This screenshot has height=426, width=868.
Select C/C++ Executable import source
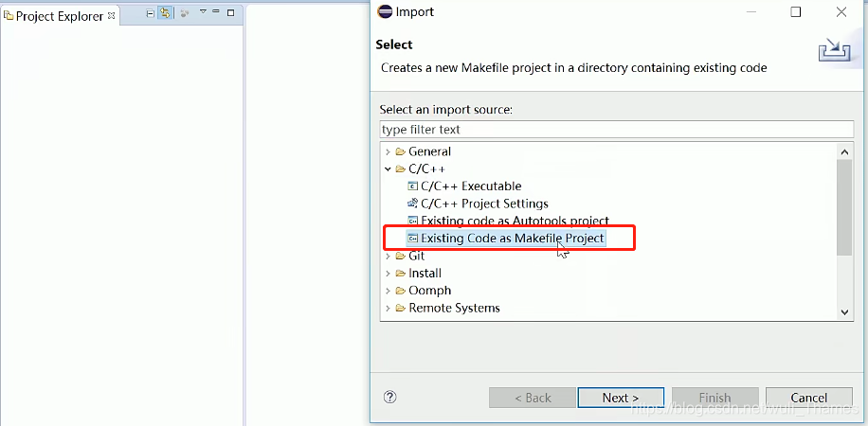[471, 186]
